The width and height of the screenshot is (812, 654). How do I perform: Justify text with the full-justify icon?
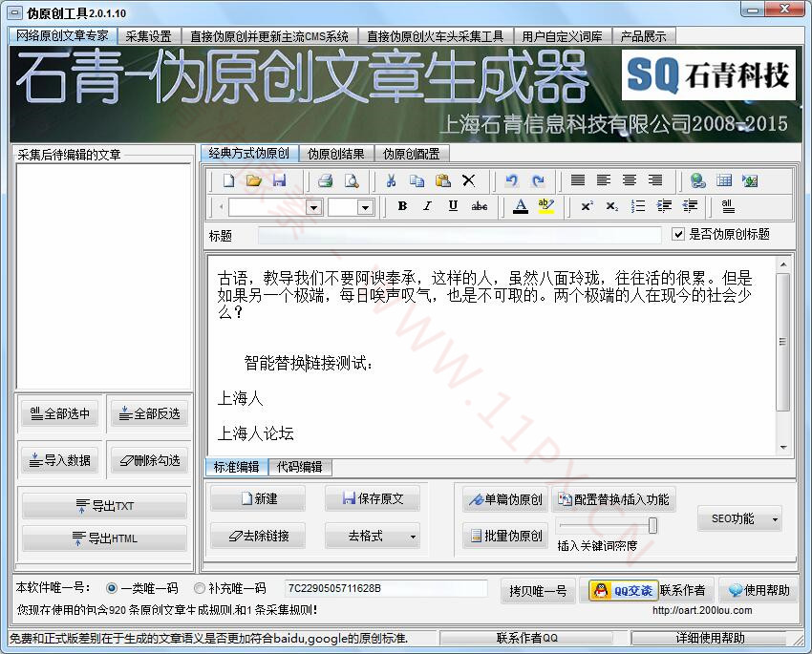click(x=577, y=180)
